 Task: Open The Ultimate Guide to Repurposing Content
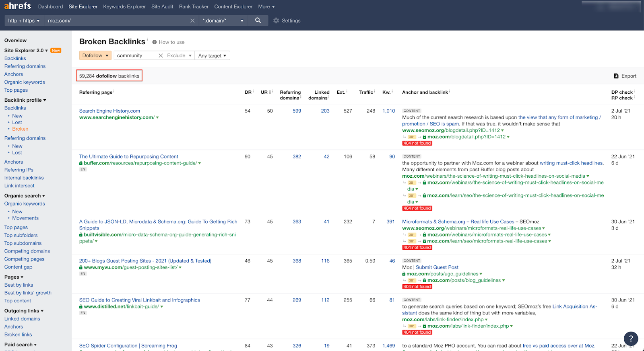click(x=129, y=157)
